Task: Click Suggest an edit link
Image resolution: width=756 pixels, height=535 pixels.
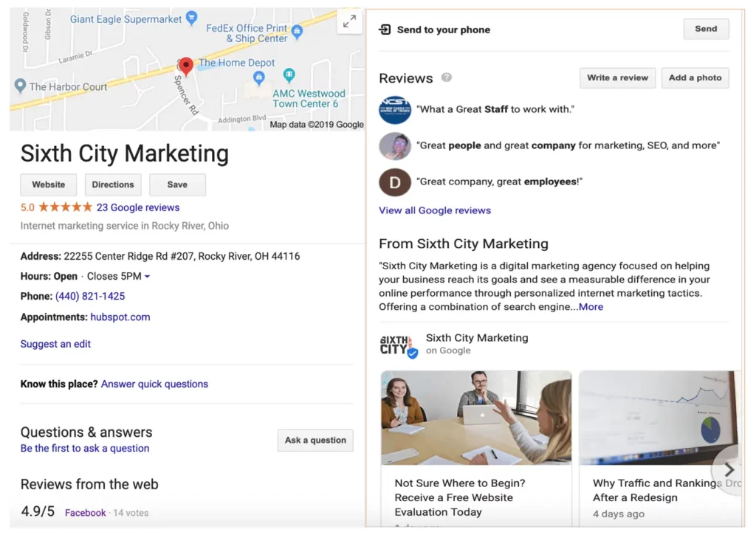Action: click(x=55, y=344)
